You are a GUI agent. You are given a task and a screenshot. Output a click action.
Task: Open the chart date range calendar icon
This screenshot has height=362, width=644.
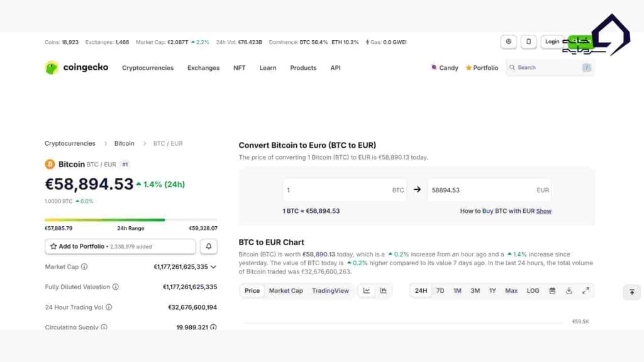pyautogui.click(x=553, y=290)
